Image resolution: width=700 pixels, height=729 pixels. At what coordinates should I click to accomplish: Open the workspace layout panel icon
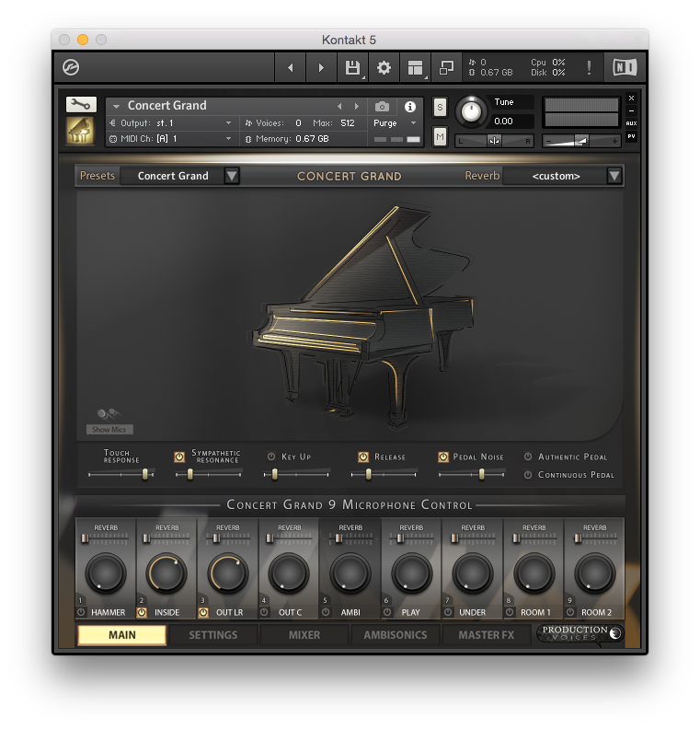[x=415, y=68]
